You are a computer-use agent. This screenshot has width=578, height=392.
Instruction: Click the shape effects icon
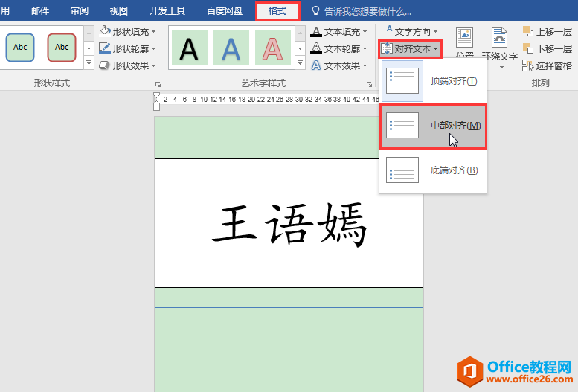pyautogui.click(x=105, y=65)
